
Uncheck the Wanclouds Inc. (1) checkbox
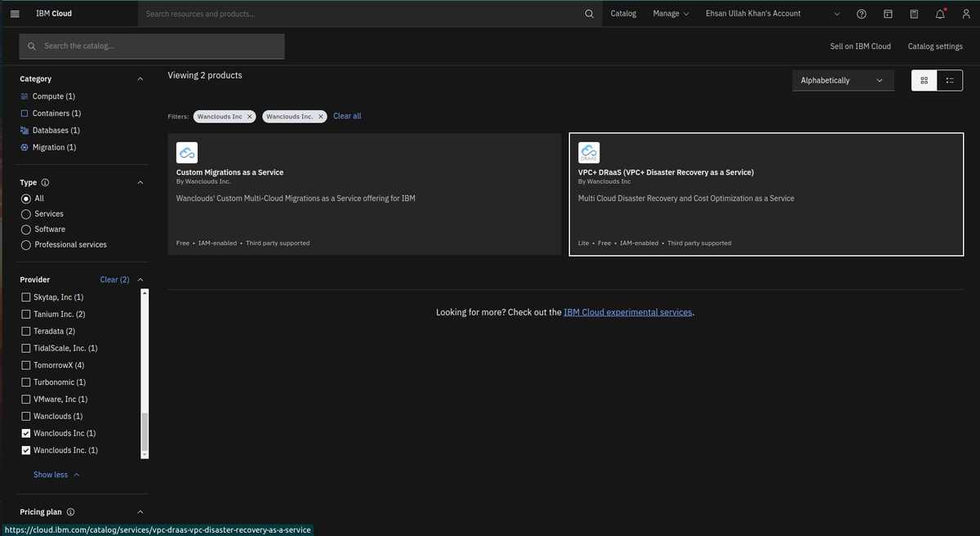pyautogui.click(x=26, y=451)
